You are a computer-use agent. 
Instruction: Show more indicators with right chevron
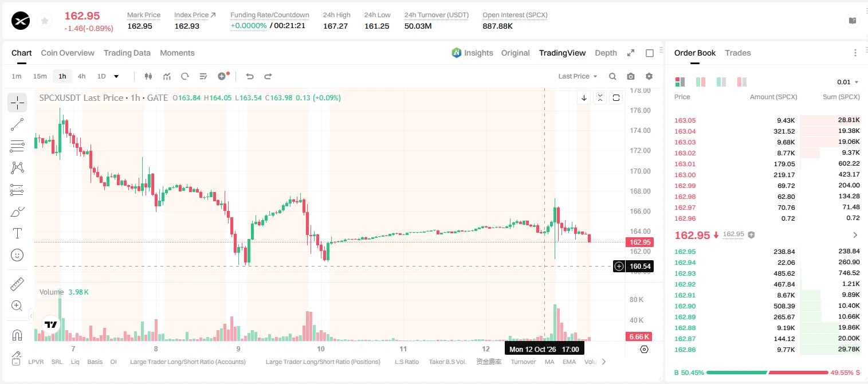[x=603, y=362]
